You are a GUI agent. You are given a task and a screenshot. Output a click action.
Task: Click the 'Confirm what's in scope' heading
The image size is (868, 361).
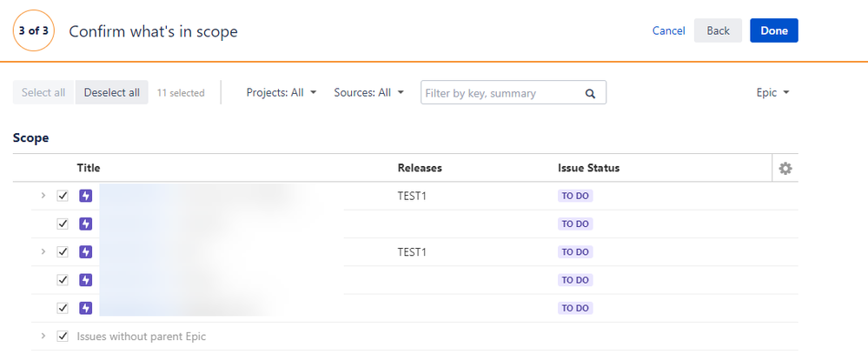tap(153, 31)
